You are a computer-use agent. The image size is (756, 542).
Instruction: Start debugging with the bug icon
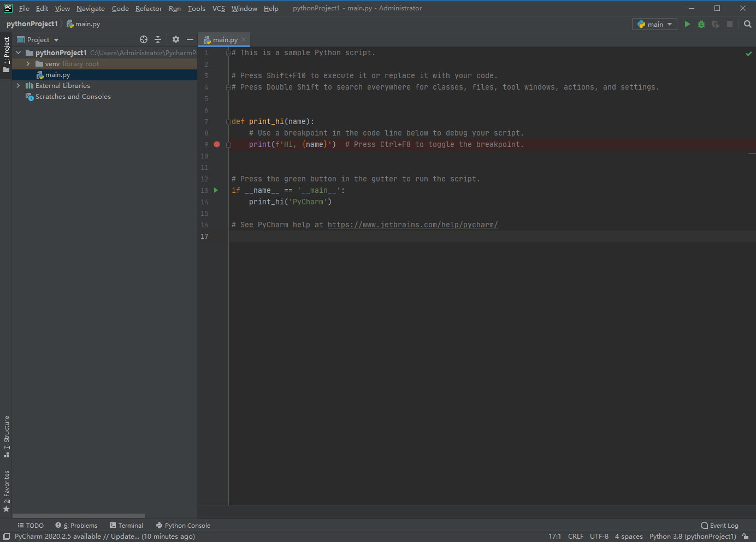coord(701,24)
